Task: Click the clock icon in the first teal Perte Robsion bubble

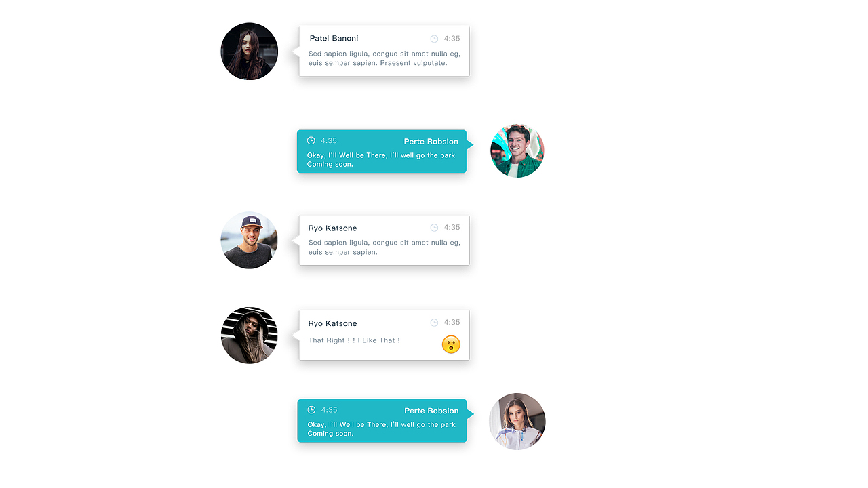Action: [311, 140]
